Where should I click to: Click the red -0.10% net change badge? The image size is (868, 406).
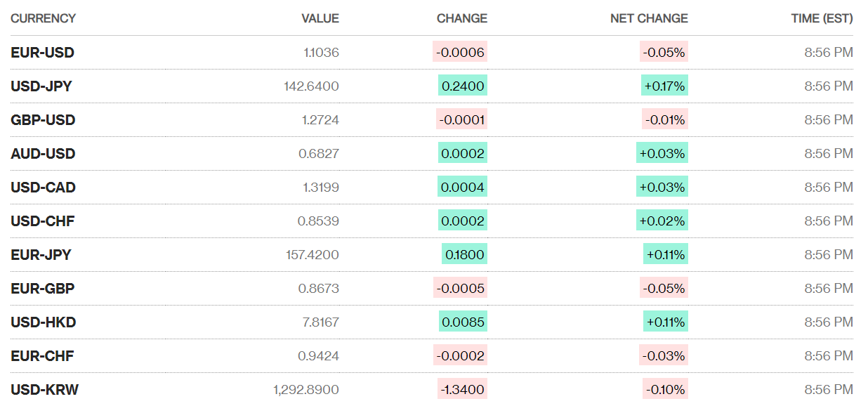pos(664,390)
